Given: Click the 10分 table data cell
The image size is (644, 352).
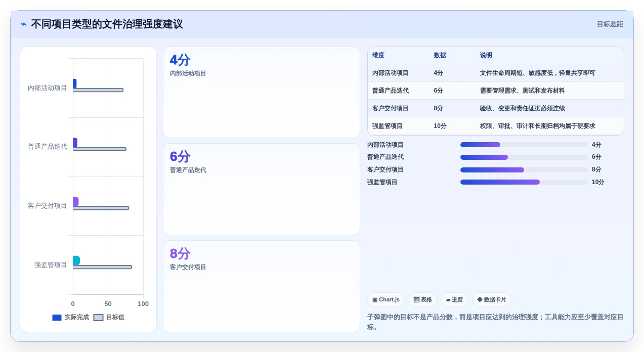Looking at the screenshot, I should 440,126.
